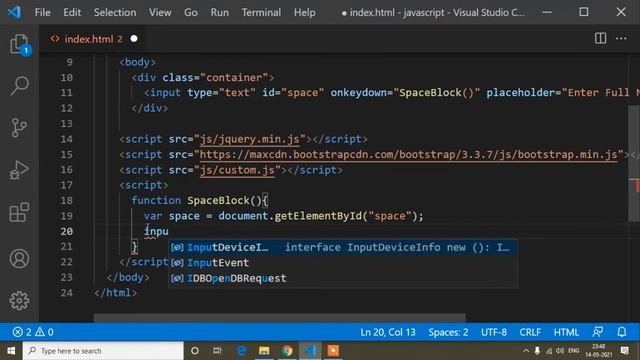The height and width of the screenshot is (360, 640).
Task: Open the Run and Debug view
Action: [19, 170]
